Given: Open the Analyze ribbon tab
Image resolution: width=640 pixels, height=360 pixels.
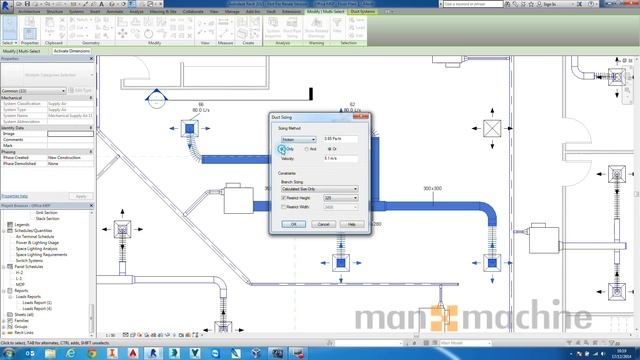Looking at the screenshot, I should [x=136, y=11].
